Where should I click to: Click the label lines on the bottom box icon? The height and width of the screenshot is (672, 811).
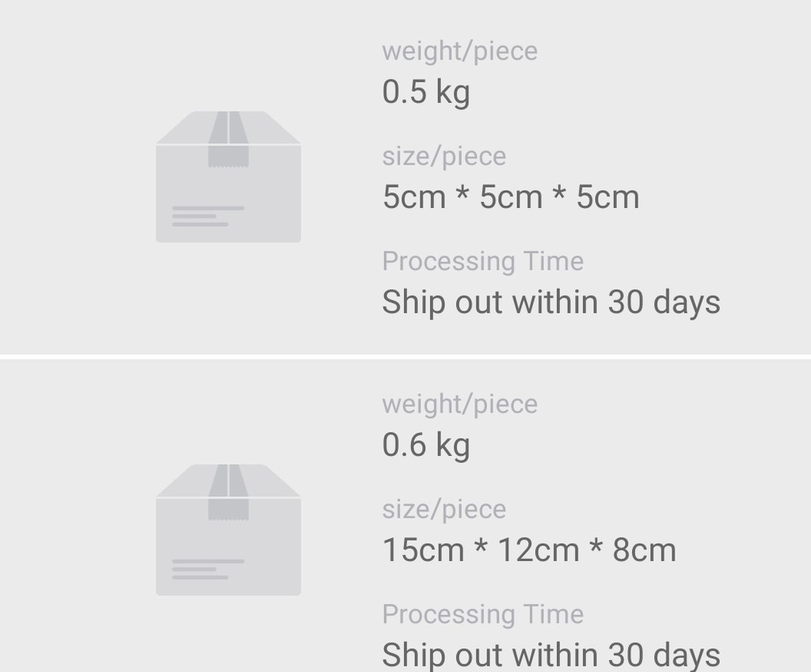pyautogui.click(x=208, y=569)
